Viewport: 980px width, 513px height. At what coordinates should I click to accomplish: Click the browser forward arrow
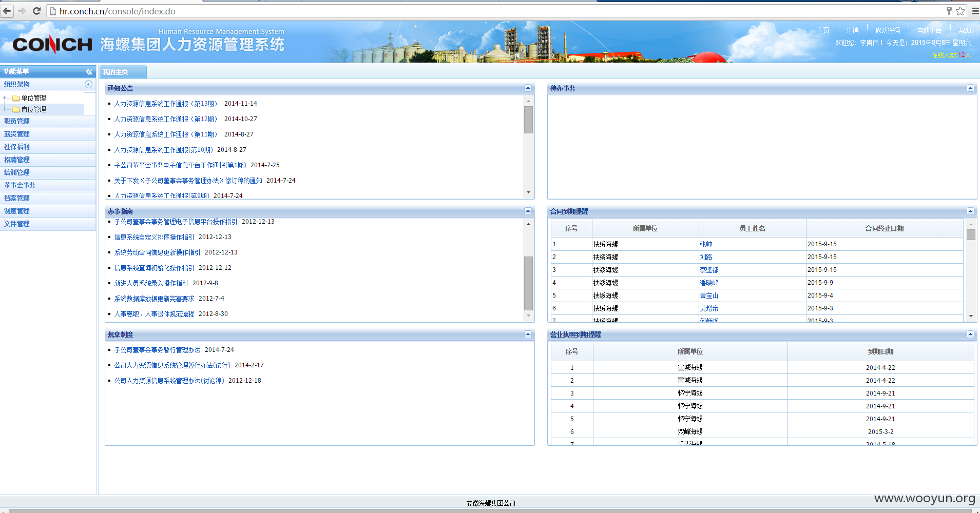click(x=22, y=11)
